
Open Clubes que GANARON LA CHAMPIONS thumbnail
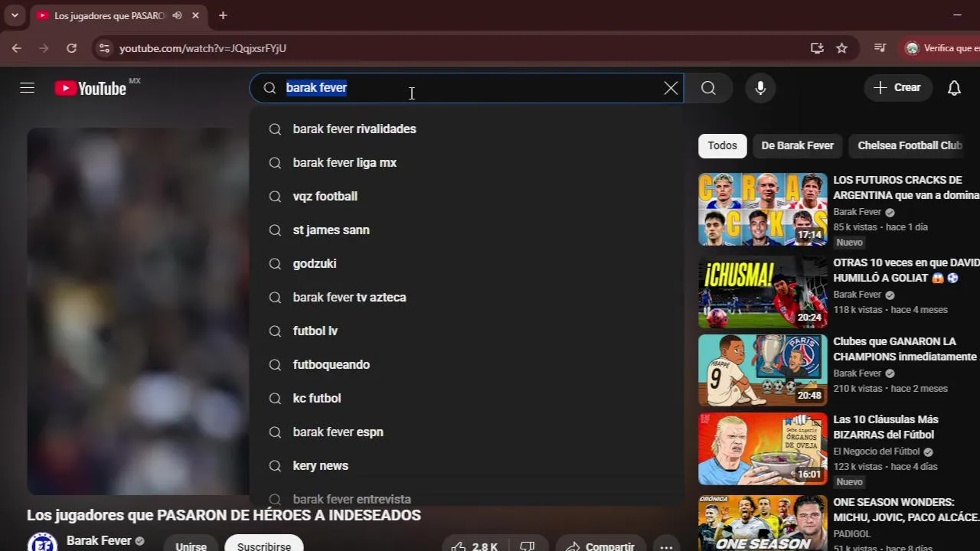[x=763, y=370]
